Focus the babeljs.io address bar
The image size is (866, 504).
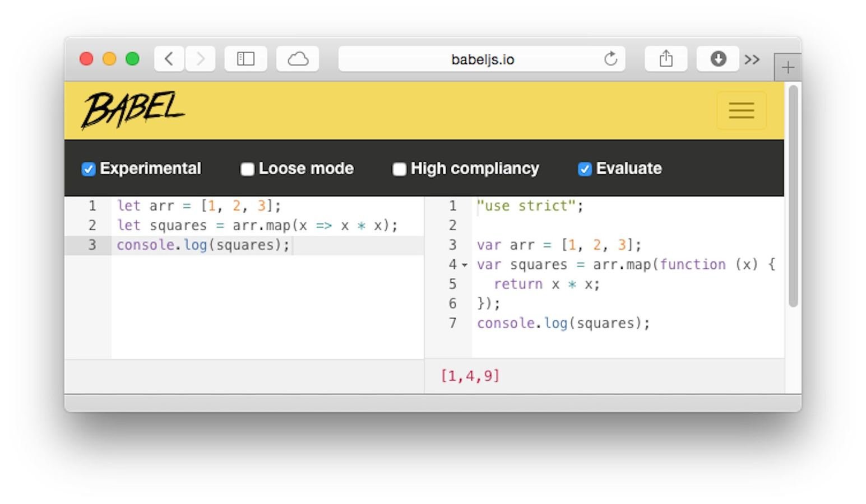tap(482, 59)
